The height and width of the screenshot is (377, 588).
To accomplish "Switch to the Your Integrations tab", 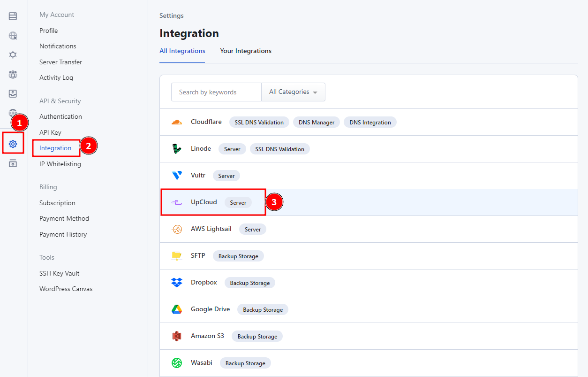I will point(246,51).
